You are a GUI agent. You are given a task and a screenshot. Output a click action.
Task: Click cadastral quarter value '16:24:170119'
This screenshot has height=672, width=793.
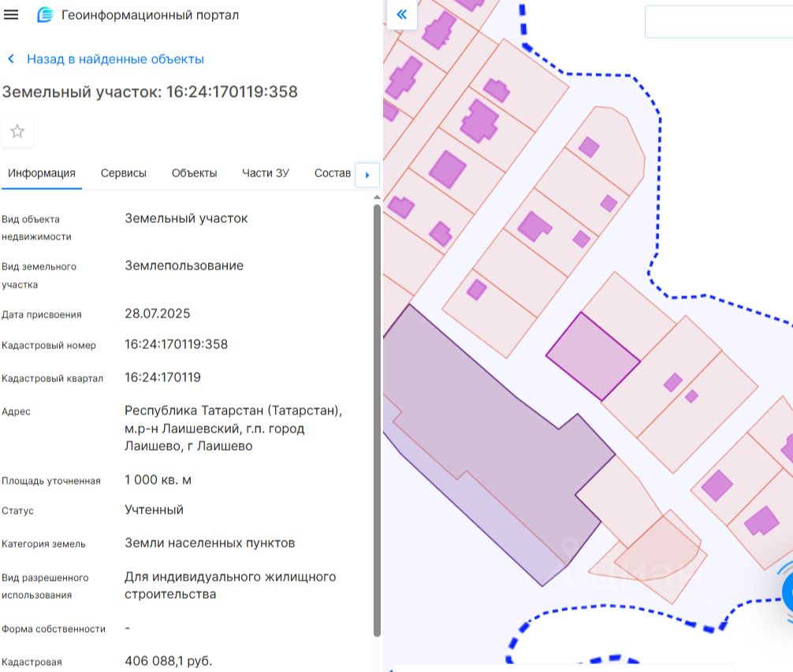162,377
